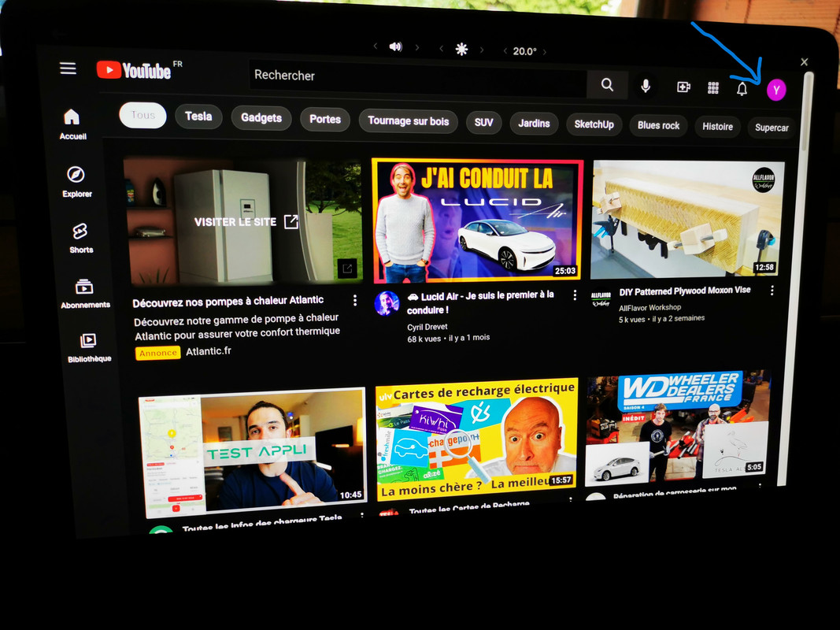Click the Rechercher search field
This screenshot has height=630, width=840.
pyautogui.click(x=418, y=80)
